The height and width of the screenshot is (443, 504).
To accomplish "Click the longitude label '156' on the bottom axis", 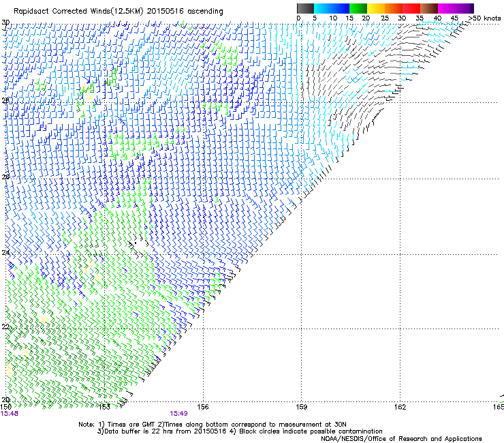I will (203, 407).
